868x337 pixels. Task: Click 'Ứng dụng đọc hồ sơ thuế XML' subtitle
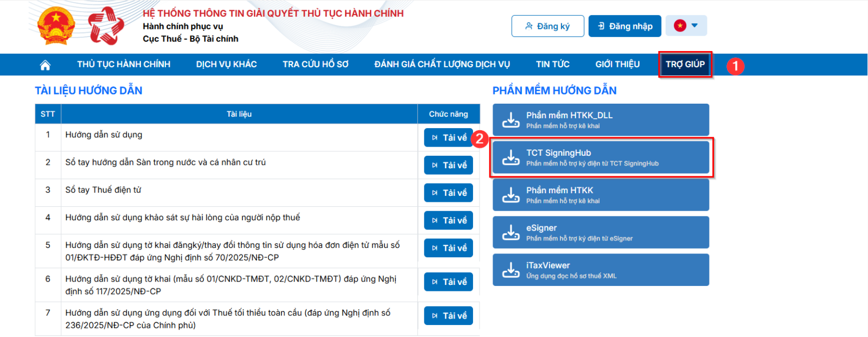(x=571, y=276)
